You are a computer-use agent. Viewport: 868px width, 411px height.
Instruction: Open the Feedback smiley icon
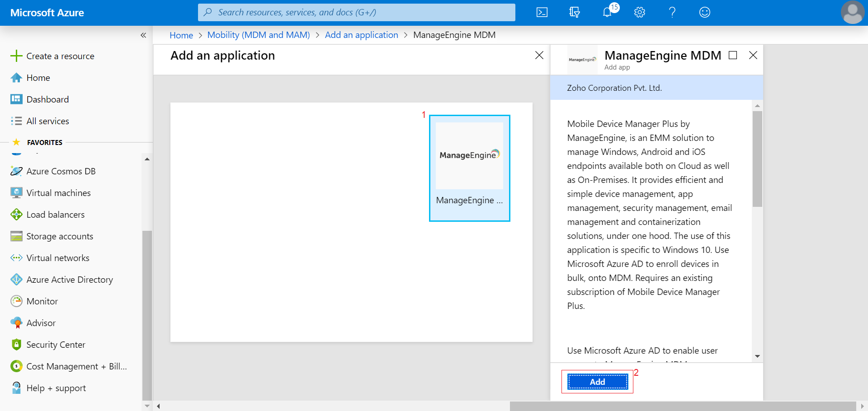point(705,12)
